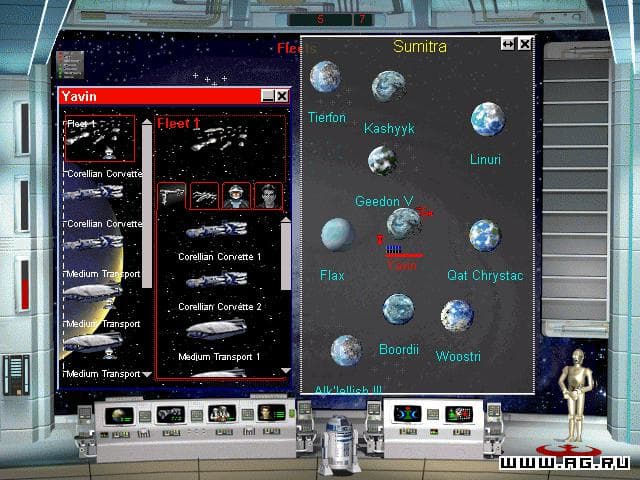Click the button between galaxy and fleet monitors
Screen dimensions: 640x480
[145, 416]
